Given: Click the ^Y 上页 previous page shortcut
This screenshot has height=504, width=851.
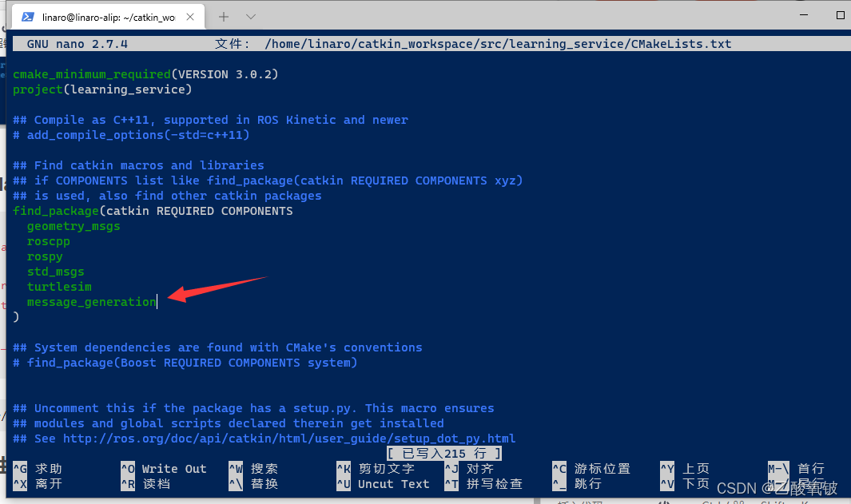Looking at the screenshot, I should click(x=685, y=468).
